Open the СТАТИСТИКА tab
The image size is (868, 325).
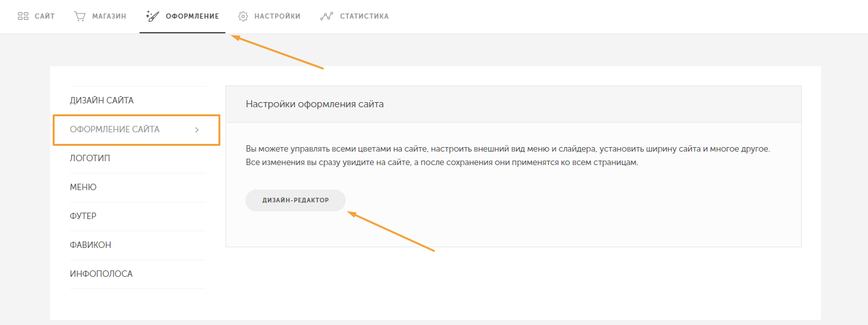(354, 16)
